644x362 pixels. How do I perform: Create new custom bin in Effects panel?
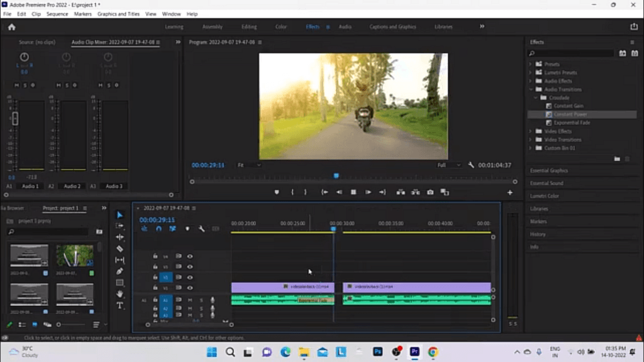pyautogui.click(x=617, y=159)
